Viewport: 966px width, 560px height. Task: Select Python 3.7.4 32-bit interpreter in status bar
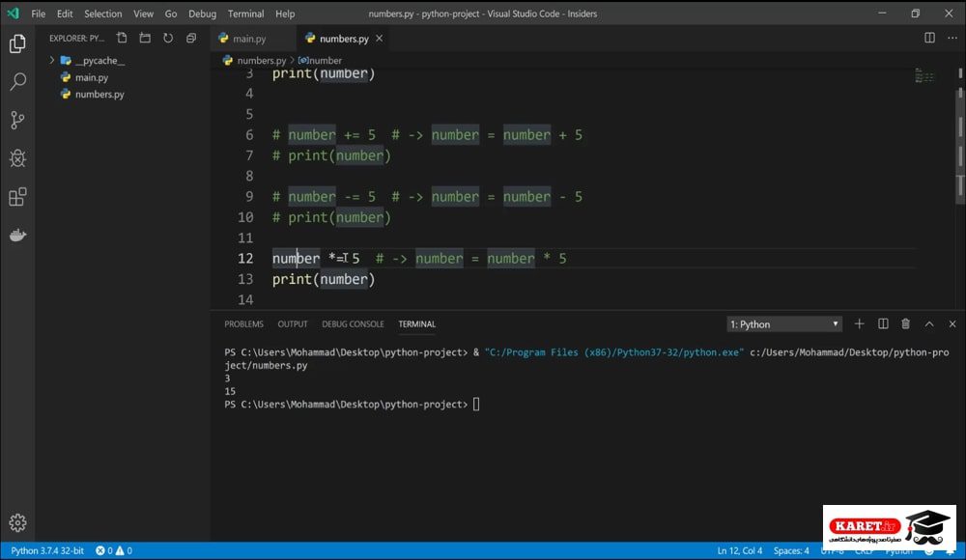pyautogui.click(x=47, y=550)
